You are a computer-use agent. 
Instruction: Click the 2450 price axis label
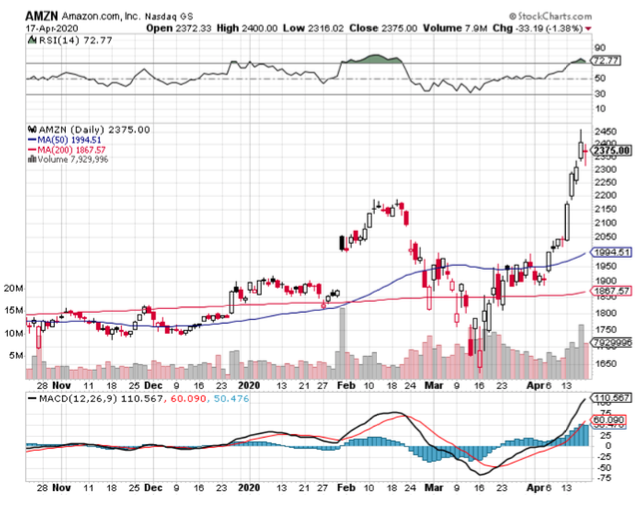[x=606, y=132]
